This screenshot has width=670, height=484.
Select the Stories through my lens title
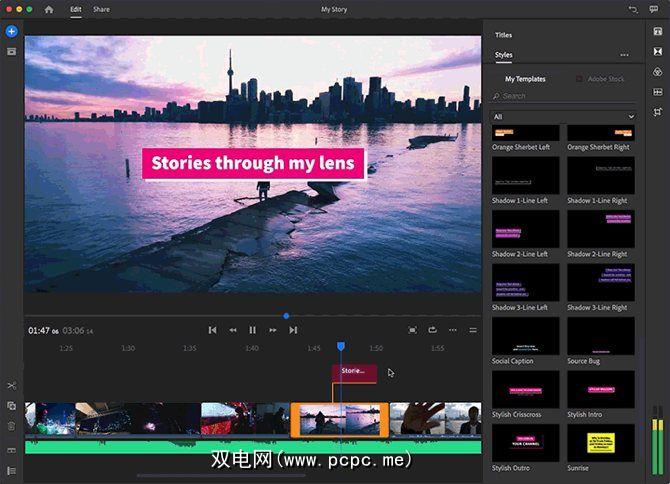click(253, 163)
